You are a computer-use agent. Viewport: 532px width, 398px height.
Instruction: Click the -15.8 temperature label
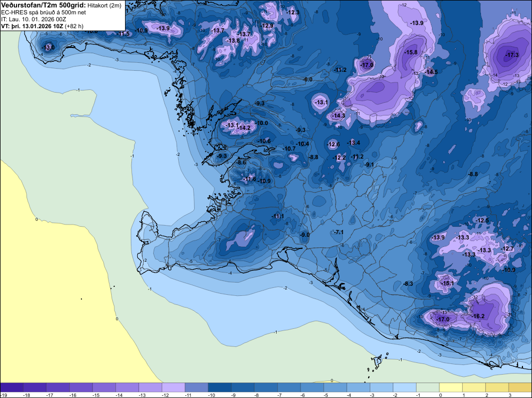click(x=411, y=52)
